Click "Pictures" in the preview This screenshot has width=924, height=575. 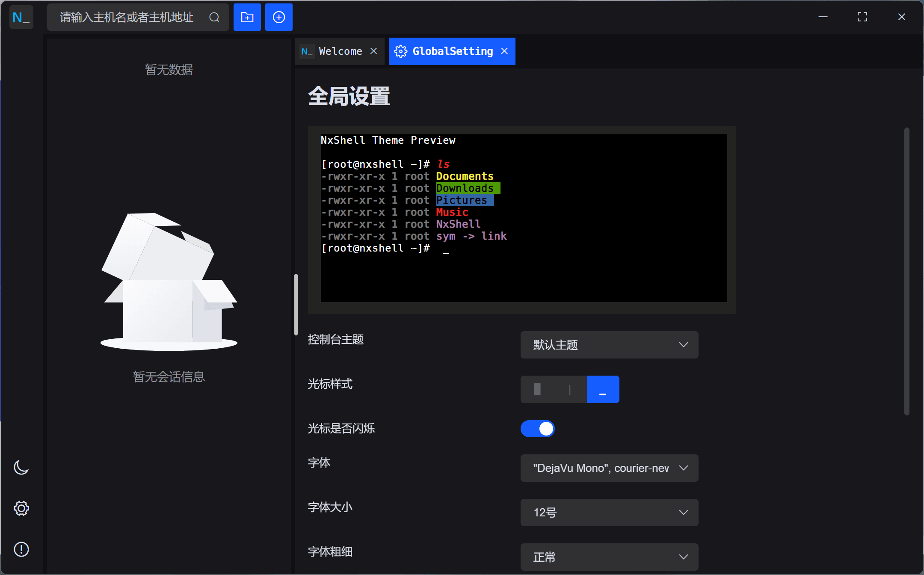point(462,200)
